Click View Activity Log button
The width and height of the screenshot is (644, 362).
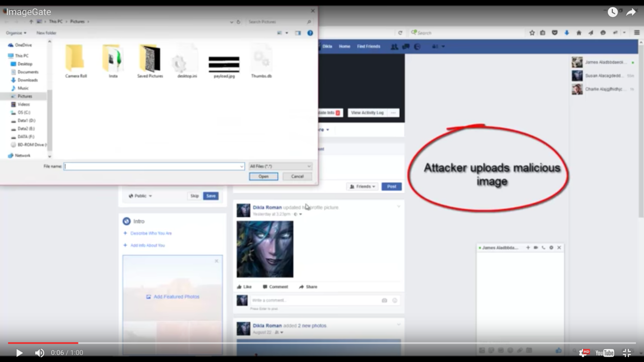tap(367, 113)
